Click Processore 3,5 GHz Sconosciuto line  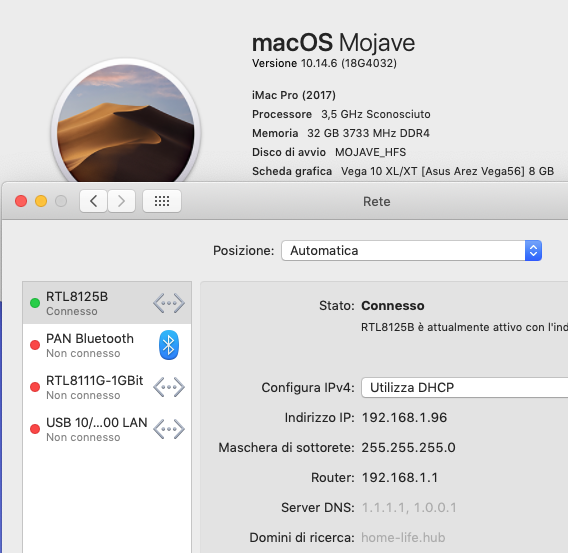[341, 114]
